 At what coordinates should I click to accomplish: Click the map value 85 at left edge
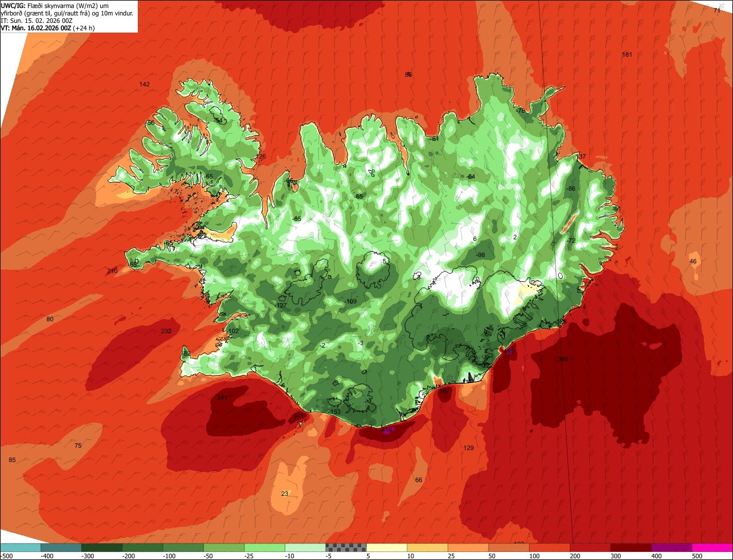pyautogui.click(x=12, y=460)
